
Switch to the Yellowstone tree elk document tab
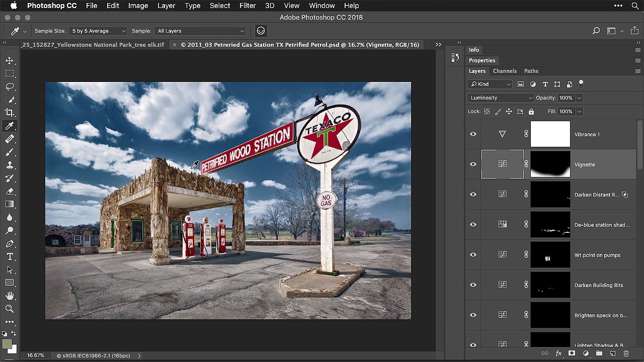pyautogui.click(x=93, y=45)
